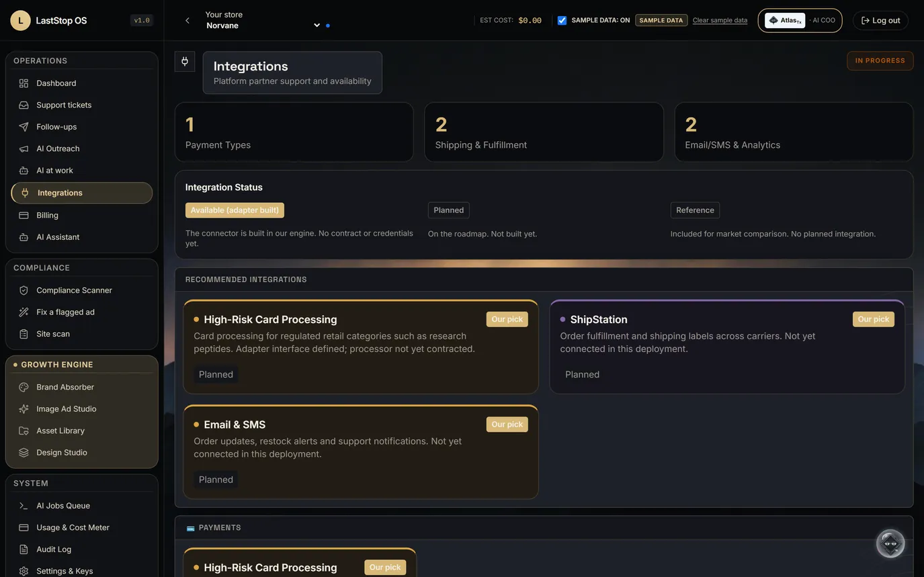Click the Shipping & Fulfillment count card
Screen dimensions: 924x577
point(544,132)
